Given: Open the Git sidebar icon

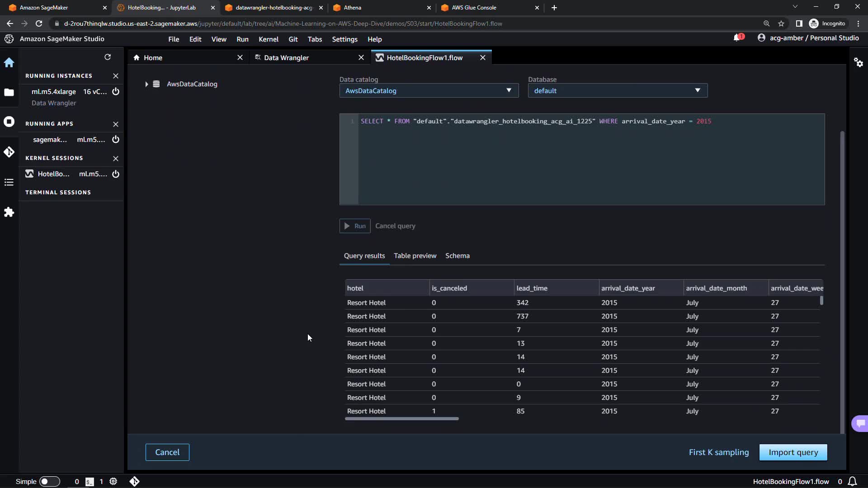Looking at the screenshot, I should 9,152.
